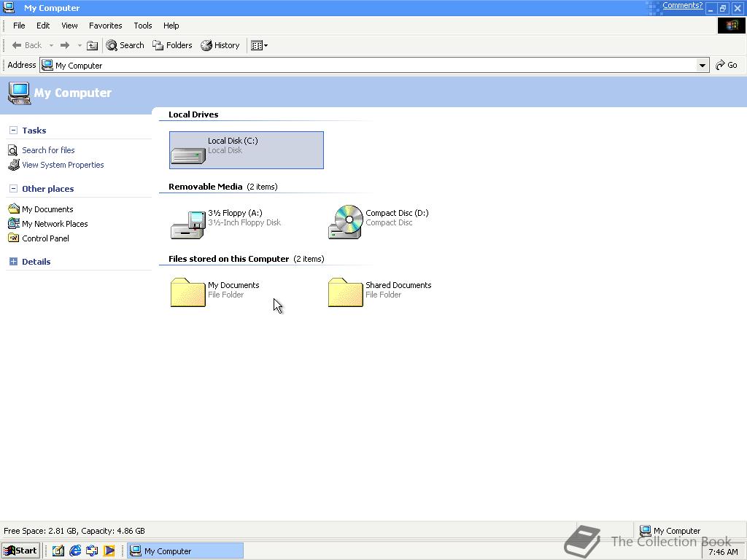
Task: Open the Favorites menu
Action: coord(105,26)
